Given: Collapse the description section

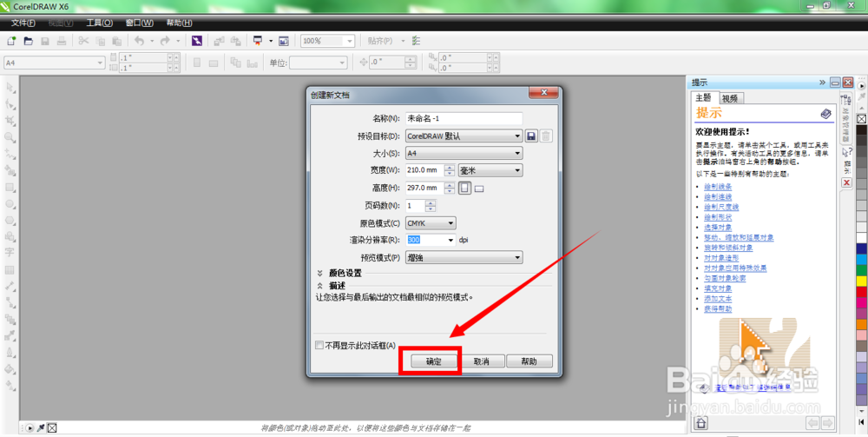Looking at the screenshot, I should [320, 286].
